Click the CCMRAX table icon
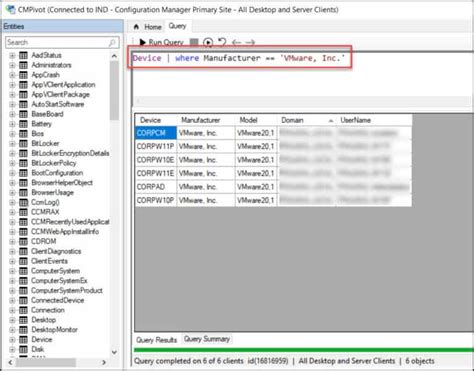 23,212
